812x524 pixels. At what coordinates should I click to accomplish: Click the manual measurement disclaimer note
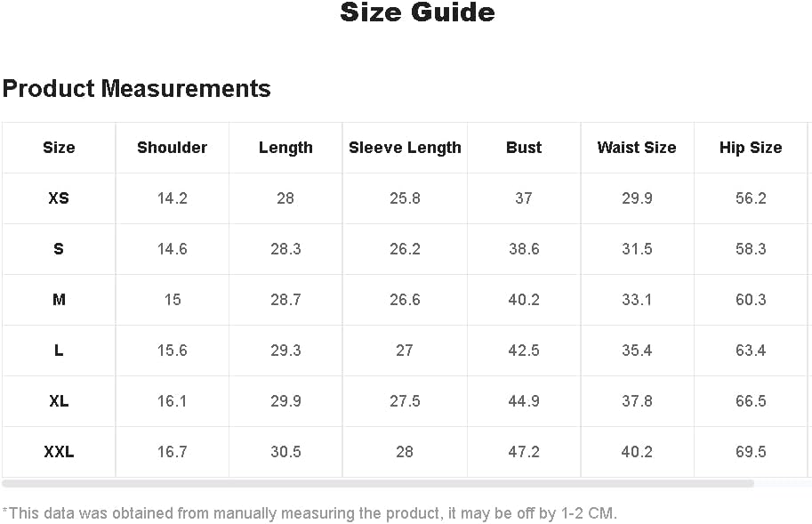(x=310, y=513)
